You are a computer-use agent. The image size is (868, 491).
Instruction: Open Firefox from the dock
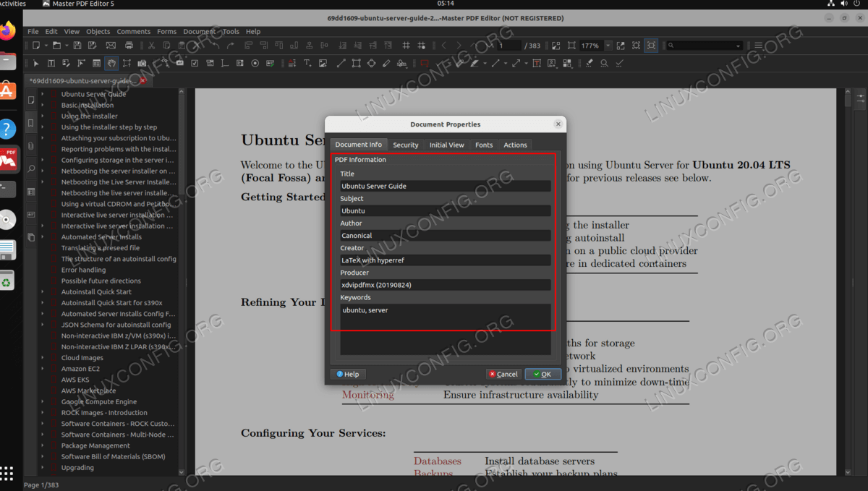(x=7, y=31)
